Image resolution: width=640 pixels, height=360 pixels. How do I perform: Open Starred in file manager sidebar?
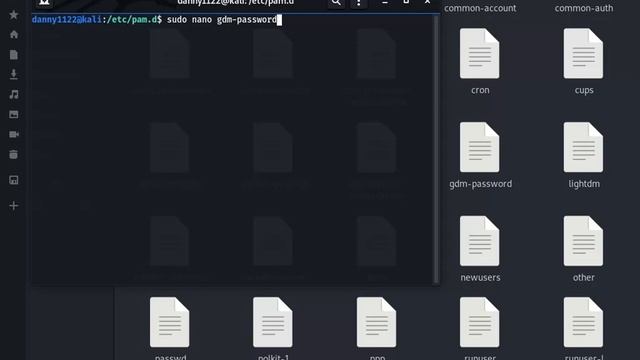pyautogui.click(x=13, y=15)
